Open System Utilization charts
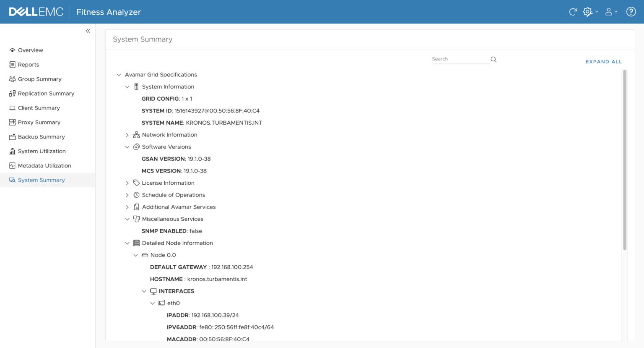 [x=42, y=151]
